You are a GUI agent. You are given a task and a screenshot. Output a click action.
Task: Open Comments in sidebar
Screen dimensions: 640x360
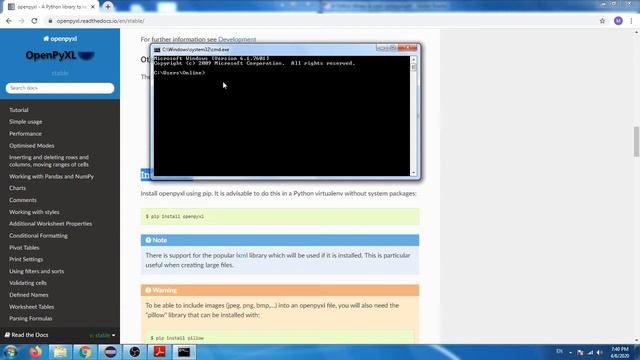tap(23, 200)
